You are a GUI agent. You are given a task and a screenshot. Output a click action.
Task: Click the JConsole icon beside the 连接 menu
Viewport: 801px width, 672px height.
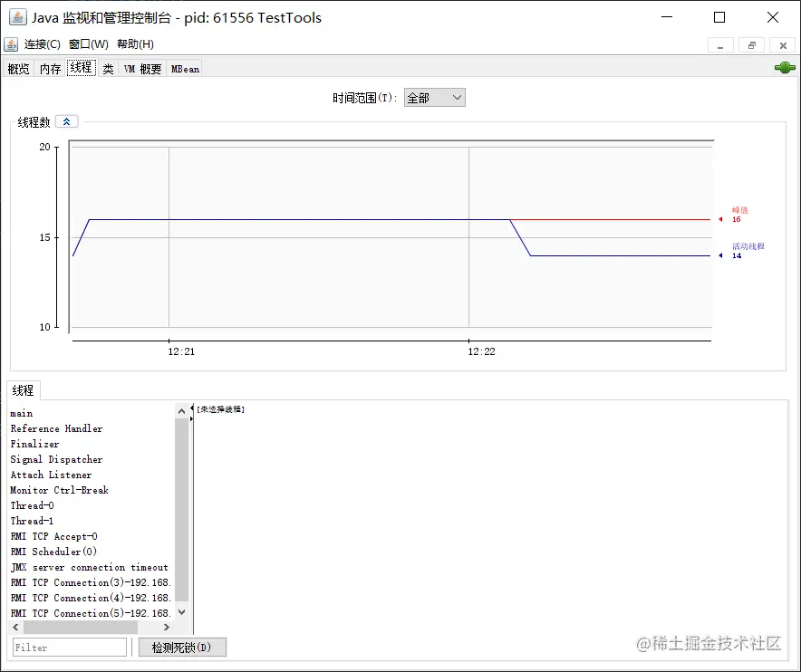pos(11,43)
